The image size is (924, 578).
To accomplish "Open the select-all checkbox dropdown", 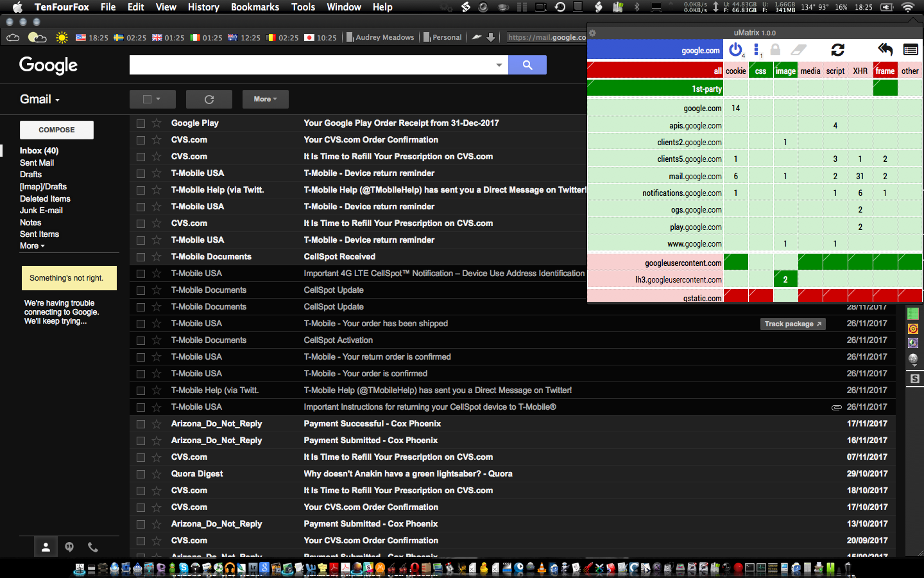I will (x=153, y=100).
